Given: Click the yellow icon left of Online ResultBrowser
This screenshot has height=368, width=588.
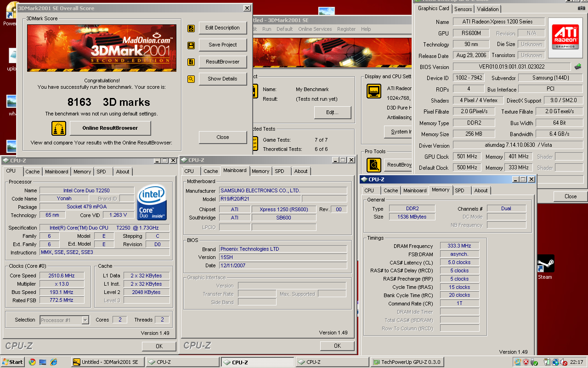Looking at the screenshot, I should coord(58,128).
